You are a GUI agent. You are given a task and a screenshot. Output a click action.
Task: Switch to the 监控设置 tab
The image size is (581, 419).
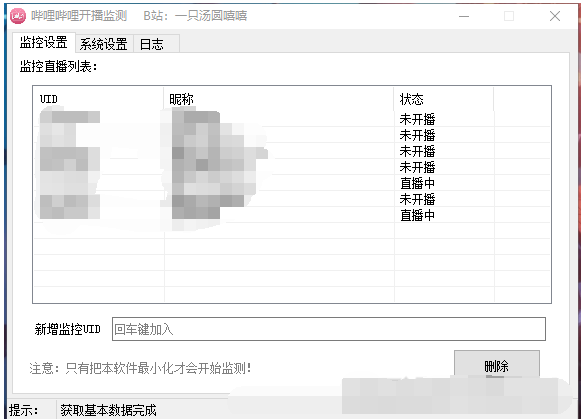(44, 42)
